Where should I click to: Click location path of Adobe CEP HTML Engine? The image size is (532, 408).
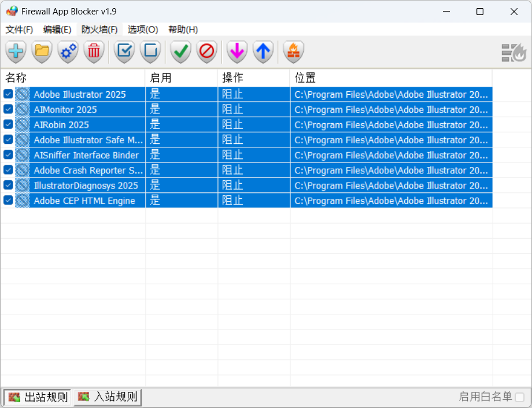click(x=391, y=201)
